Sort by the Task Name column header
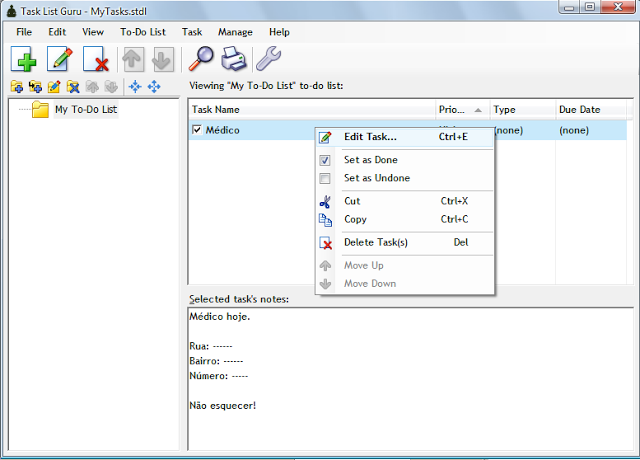 coord(312,110)
